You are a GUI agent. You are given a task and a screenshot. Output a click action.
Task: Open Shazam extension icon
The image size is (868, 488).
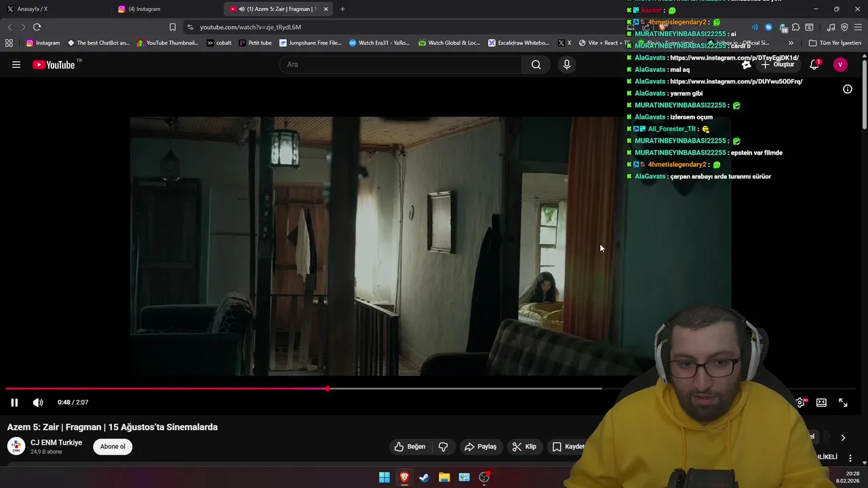768,27
